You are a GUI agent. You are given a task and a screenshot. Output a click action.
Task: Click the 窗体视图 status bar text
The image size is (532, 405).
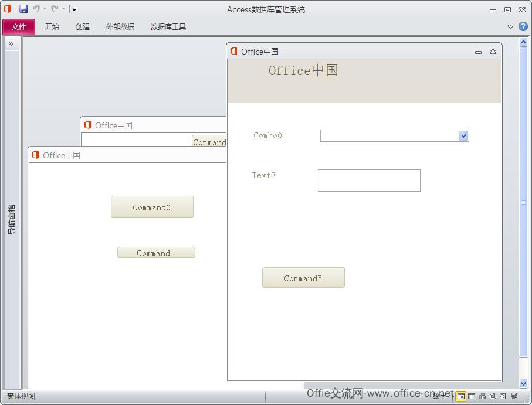pos(21,396)
